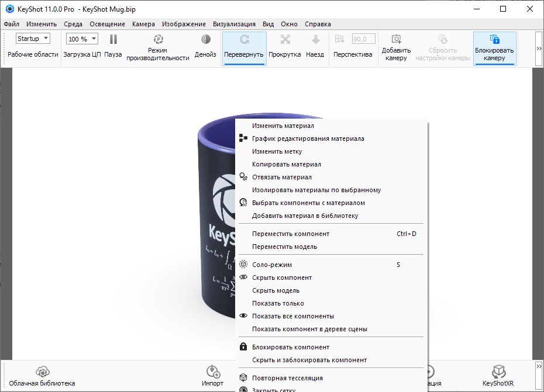Select the Pan (Прокрутка) camera tool
Image resolution: width=544 pixels, height=392 pixels.
[x=285, y=40]
